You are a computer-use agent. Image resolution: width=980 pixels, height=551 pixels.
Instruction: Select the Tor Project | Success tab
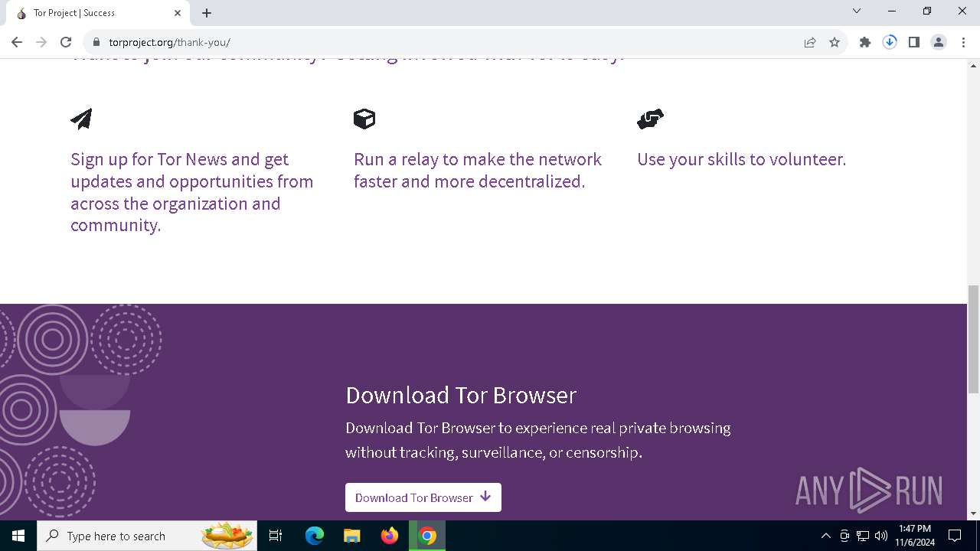(98, 13)
